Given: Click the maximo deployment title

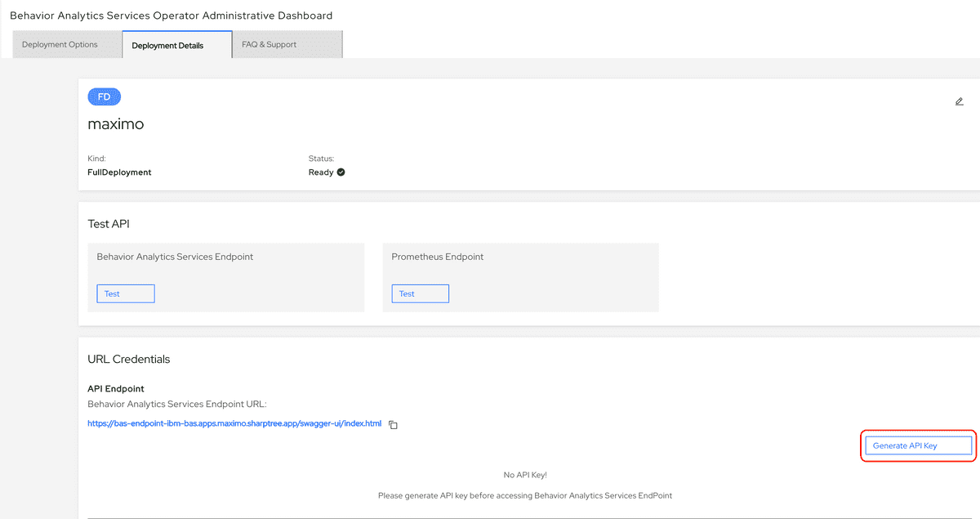Looking at the screenshot, I should click(115, 124).
